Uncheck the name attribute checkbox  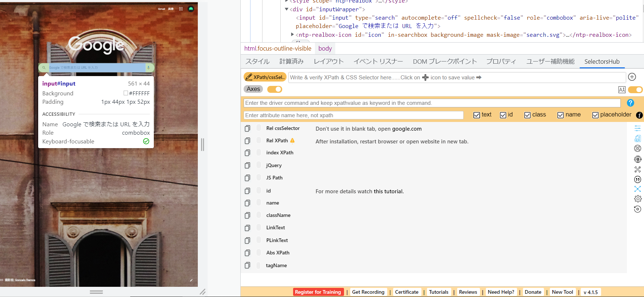point(561,115)
